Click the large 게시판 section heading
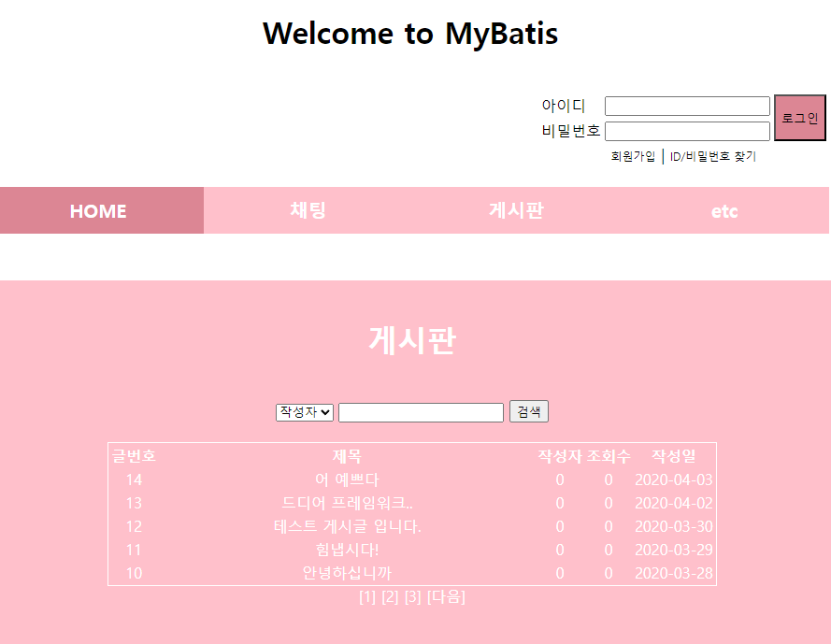Screen dimensions: 831x644 coord(412,340)
